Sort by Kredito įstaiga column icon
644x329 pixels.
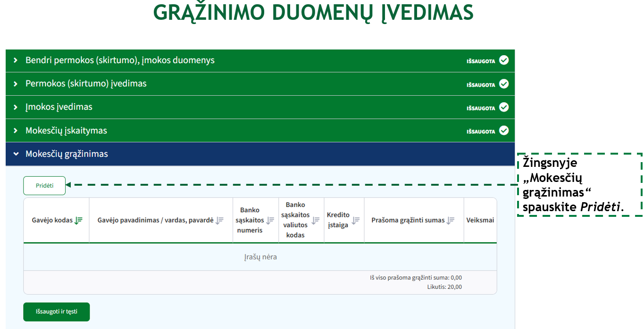[356, 220]
